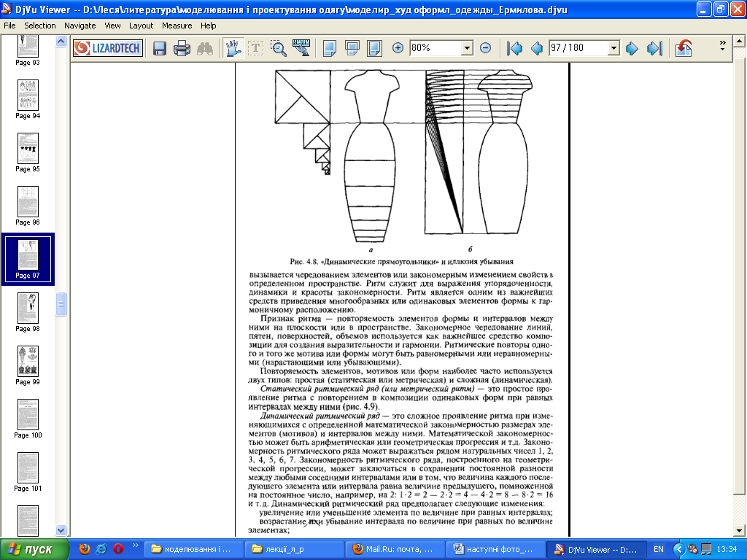Click thumbnail panel scroll up arrow
The width and height of the screenshot is (747, 560).
coord(61,42)
